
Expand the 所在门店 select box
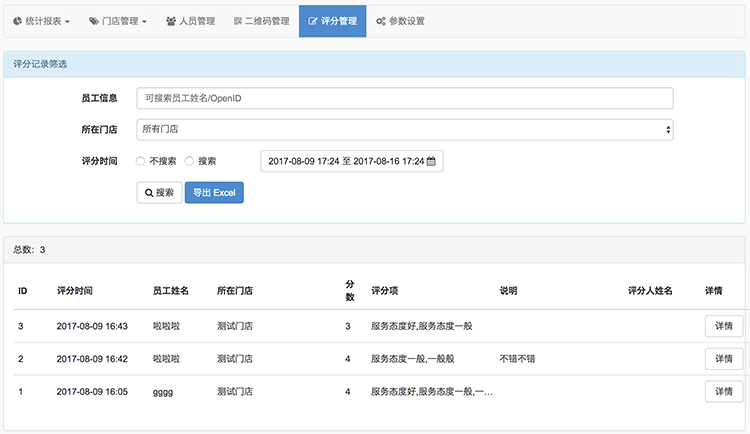[x=405, y=130]
